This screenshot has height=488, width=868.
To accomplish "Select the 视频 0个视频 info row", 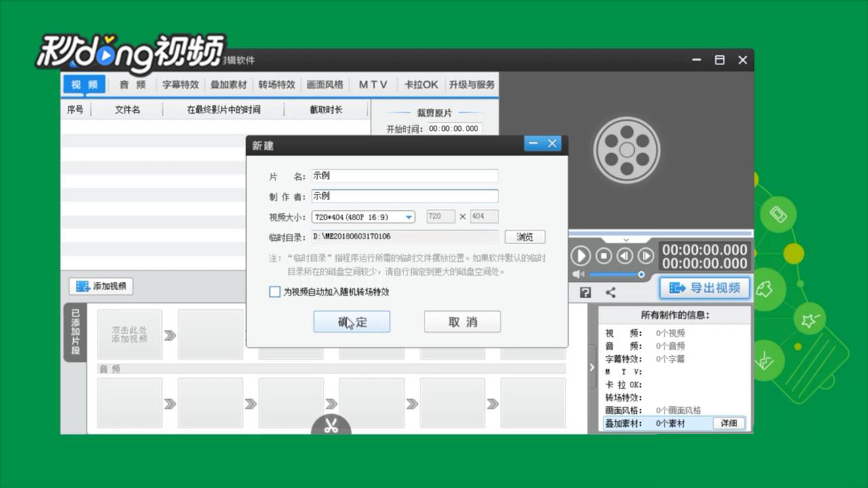I will click(x=675, y=333).
